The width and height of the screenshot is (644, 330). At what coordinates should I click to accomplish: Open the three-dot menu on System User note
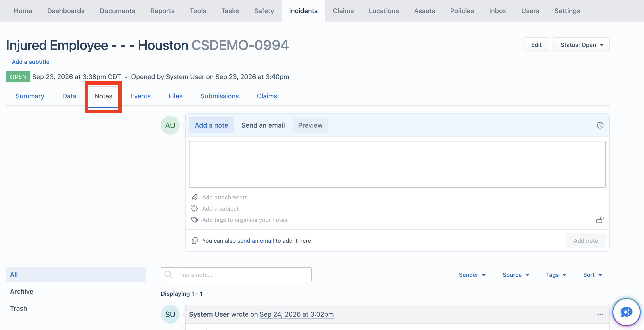(x=600, y=314)
